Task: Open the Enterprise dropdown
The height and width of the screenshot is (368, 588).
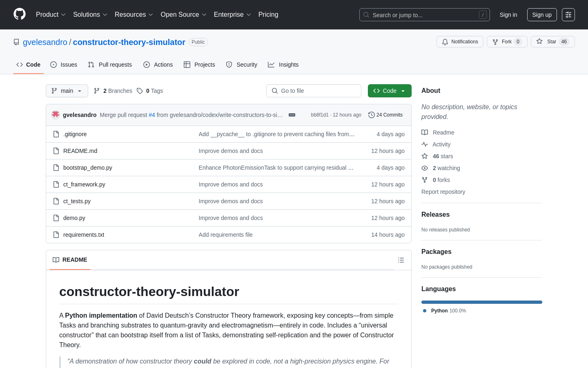Action: coord(232,15)
